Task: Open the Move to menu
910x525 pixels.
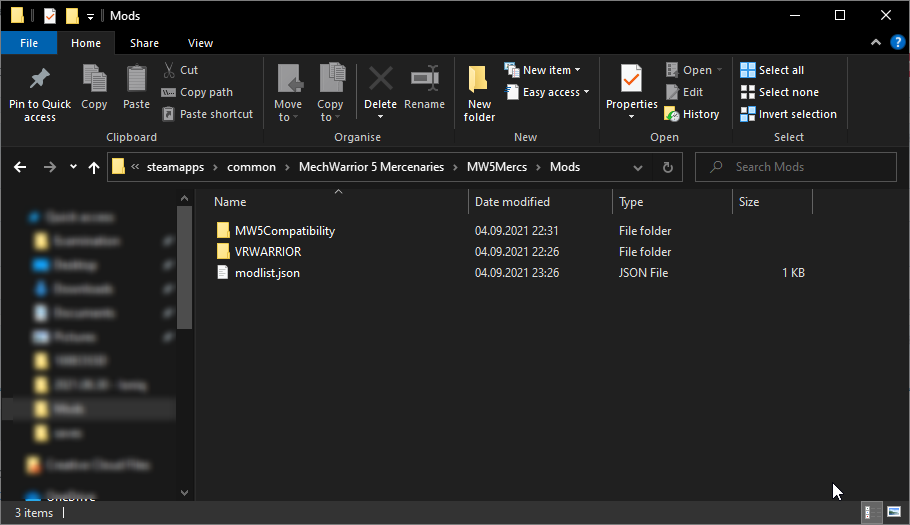Action: (288, 93)
